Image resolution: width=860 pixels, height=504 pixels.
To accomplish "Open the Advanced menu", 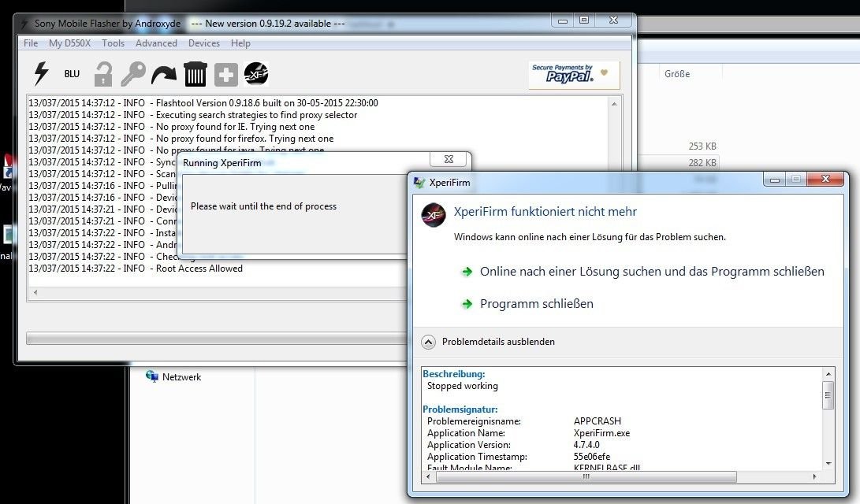I will point(156,43).
